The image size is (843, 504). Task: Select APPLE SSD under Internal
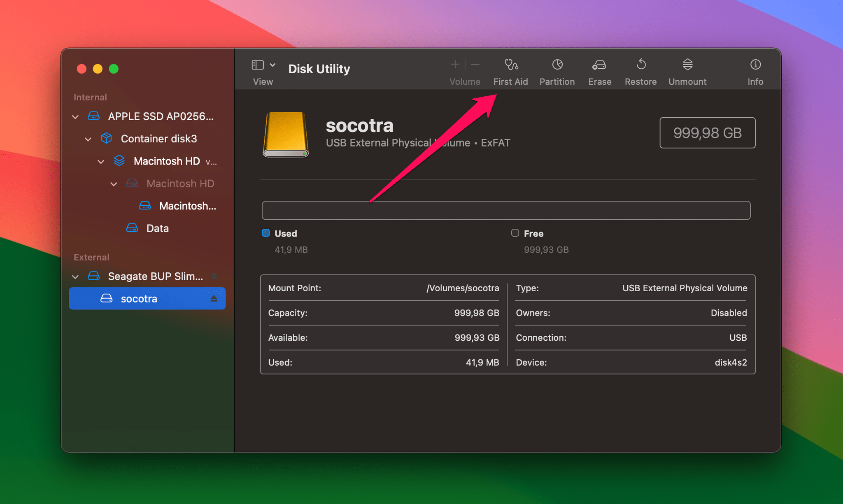tap(161, 116)
